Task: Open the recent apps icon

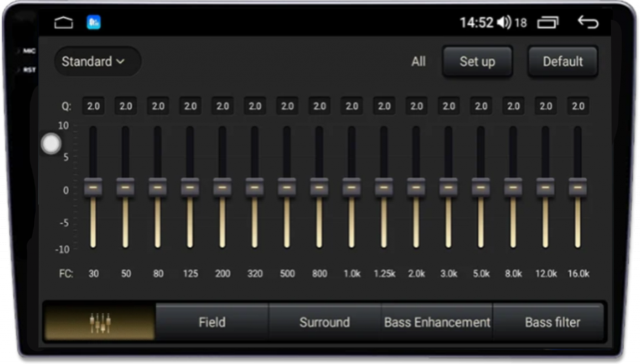Action: (547, 23)
